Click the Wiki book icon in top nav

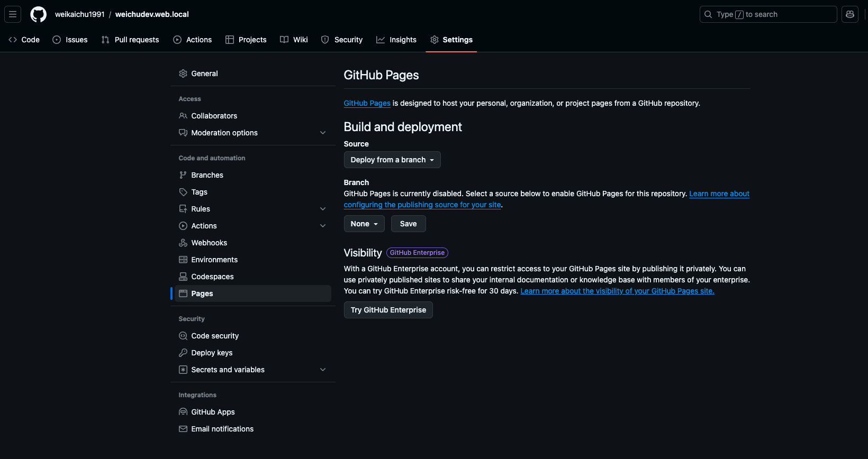284,40
